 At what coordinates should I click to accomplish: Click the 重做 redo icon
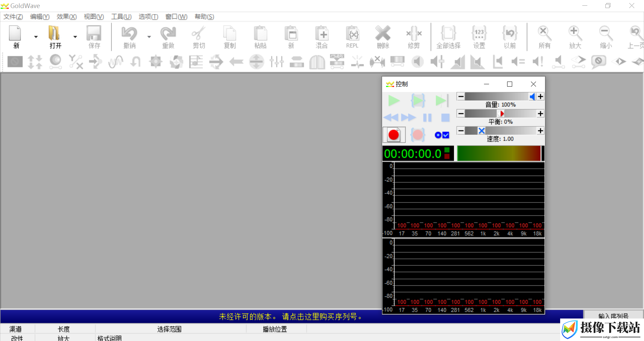[168, 37]
